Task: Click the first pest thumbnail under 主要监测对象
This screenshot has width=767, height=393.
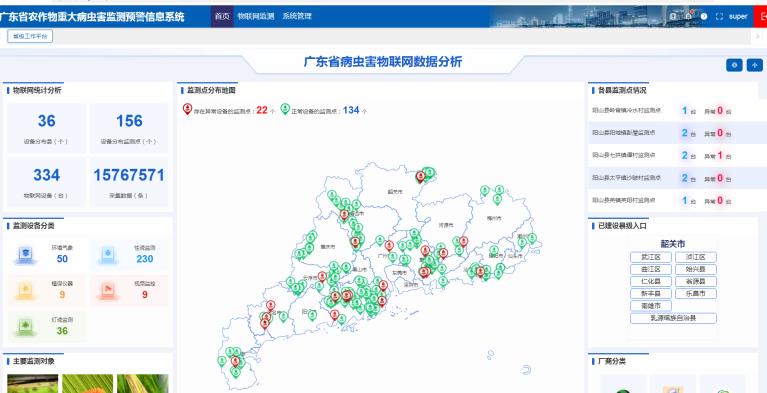Action: click(x=33, y=384)
